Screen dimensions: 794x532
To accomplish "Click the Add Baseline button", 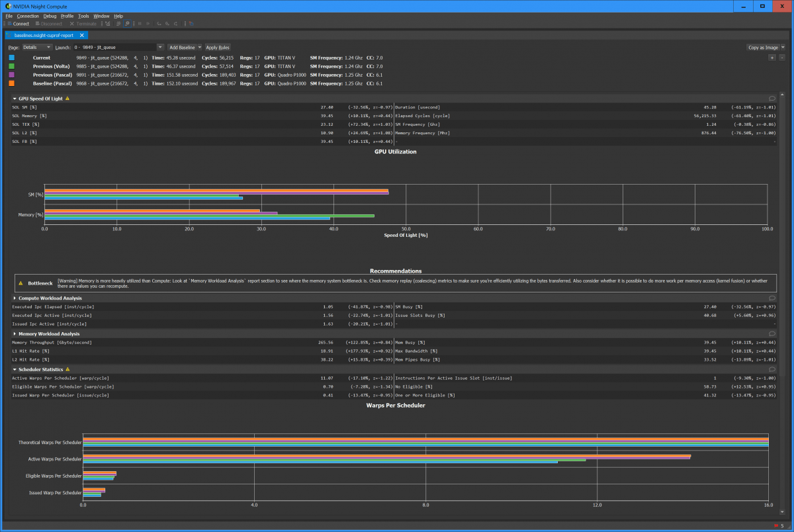I will 181,48.
